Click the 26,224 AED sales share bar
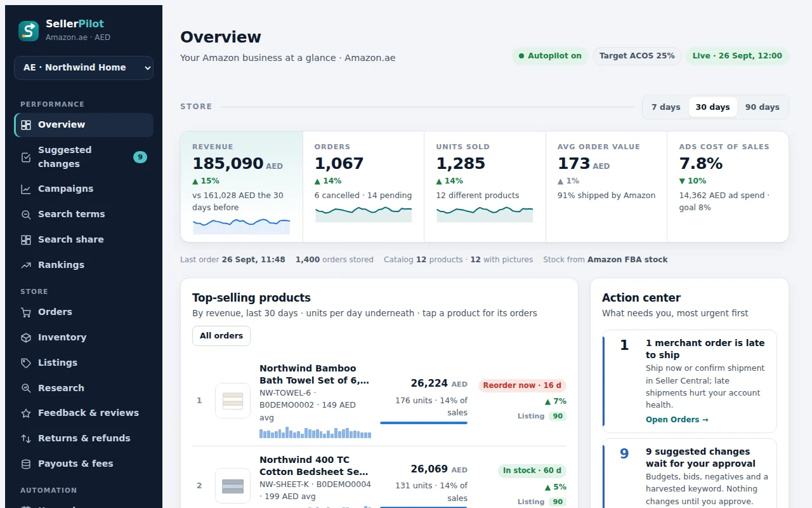 (424, 423)
